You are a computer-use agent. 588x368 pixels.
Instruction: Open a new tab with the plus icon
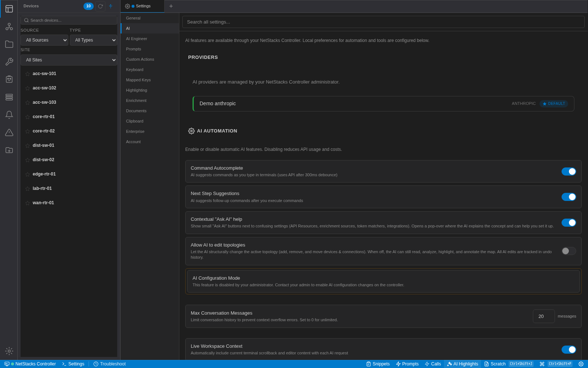pyautogui.click(x=171, y=6)
